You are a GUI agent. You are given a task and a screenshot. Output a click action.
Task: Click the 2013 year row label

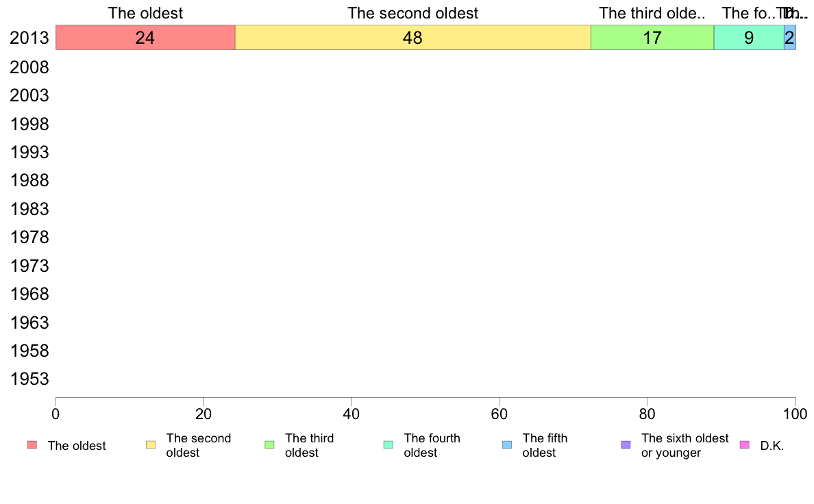29,38
